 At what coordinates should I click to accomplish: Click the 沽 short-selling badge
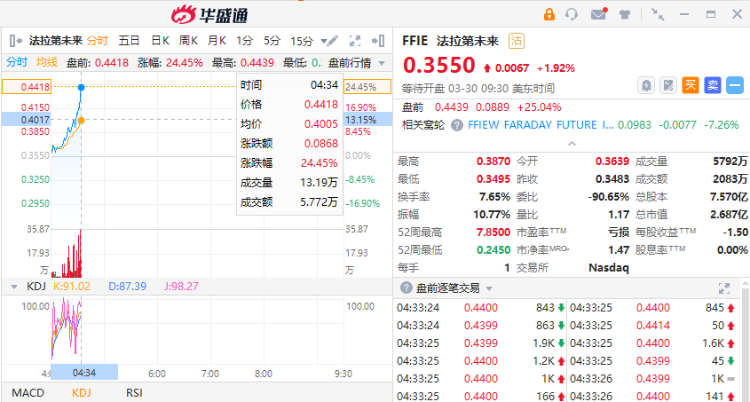(x=516, y=41)
